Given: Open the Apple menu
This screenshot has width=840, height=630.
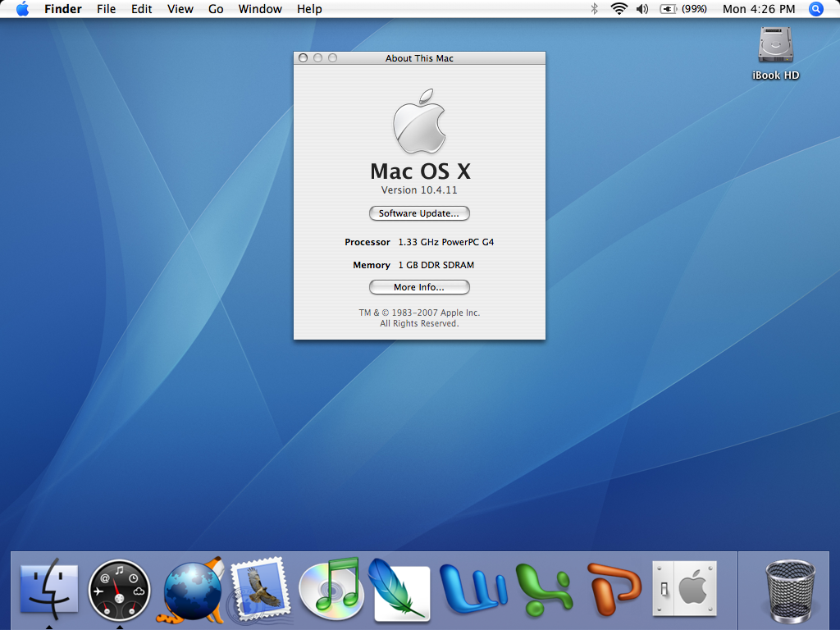Looking at the screenshot, I should point(22,9).
